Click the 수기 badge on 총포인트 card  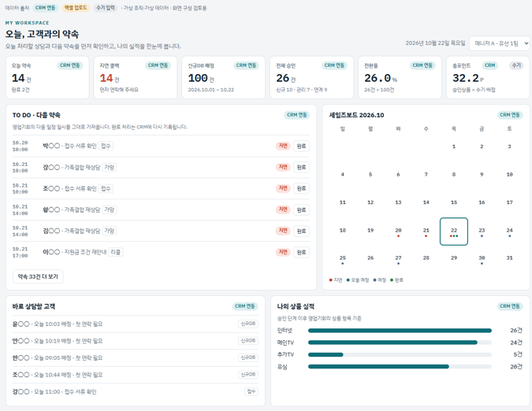click(516, 65)
